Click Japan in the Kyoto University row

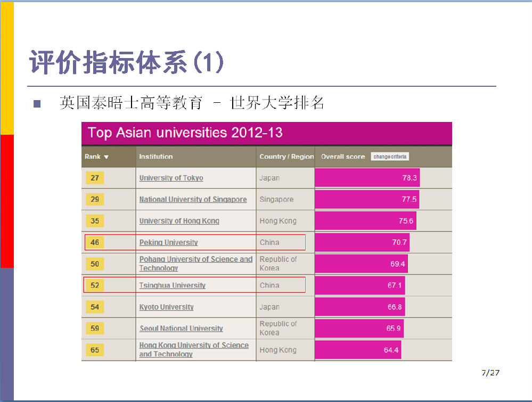click(269, 307)
